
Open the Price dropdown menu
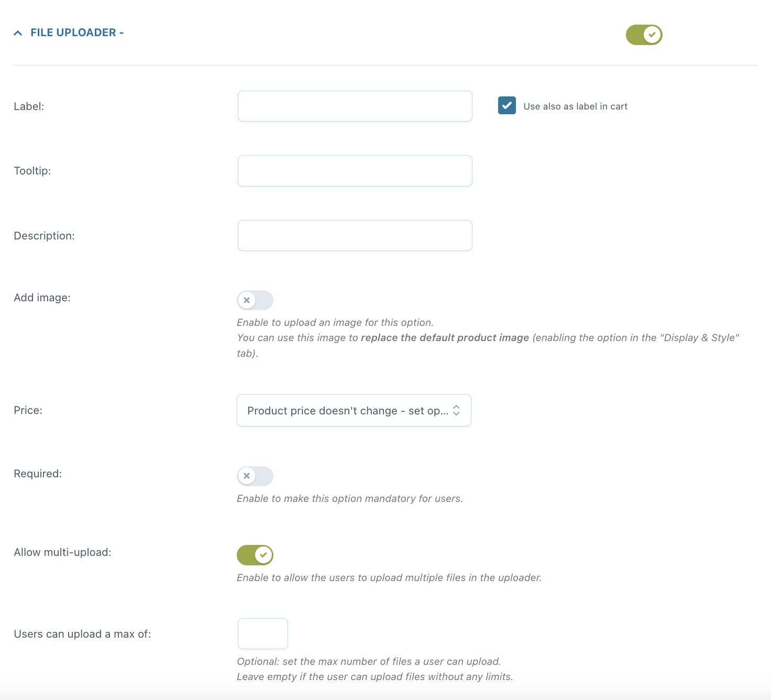point(354,410)
